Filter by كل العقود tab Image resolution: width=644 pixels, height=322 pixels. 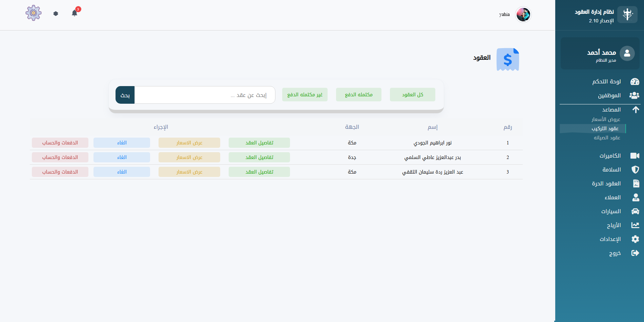(x=412, y=95)
